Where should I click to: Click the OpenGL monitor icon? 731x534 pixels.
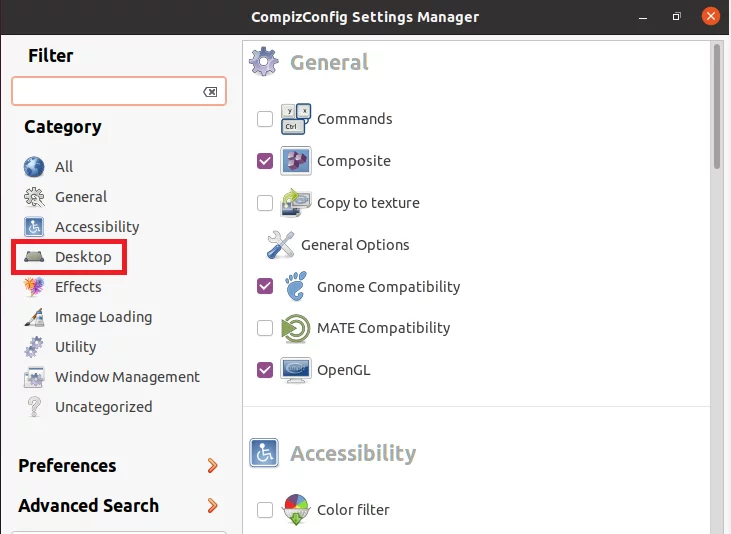(x=296, y=370)
